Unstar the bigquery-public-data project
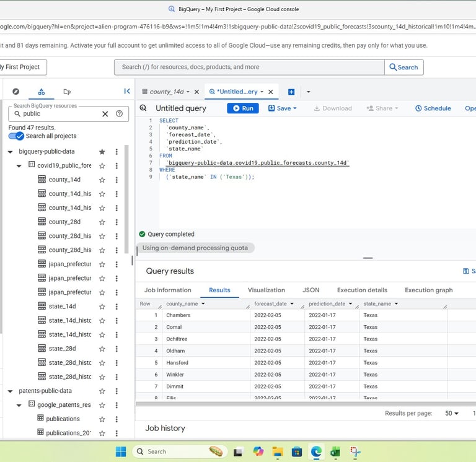 pyautogui.click(x=102, y=152)
